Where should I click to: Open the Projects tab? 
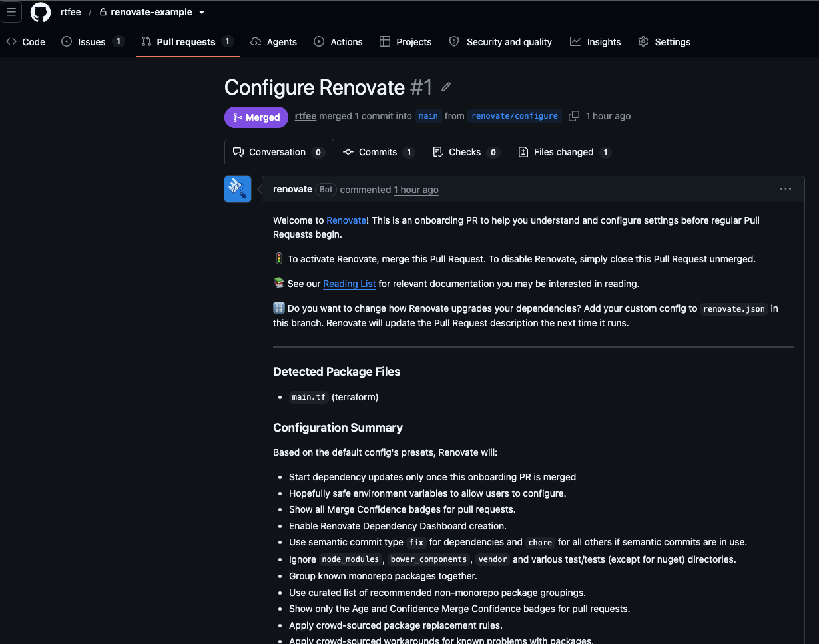click(406, 42)
